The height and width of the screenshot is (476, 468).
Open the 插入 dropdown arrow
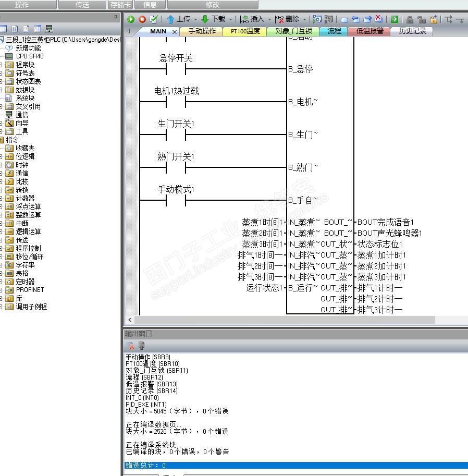pos(269,19)
